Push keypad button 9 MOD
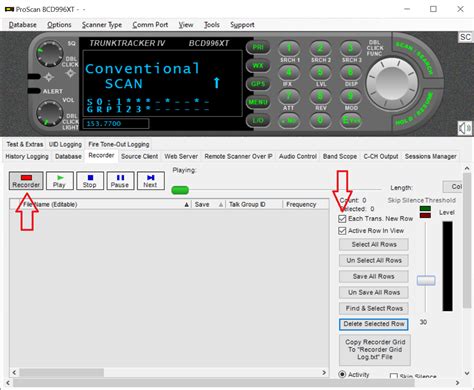Screen dimensions: 474x390 [351, 97]
